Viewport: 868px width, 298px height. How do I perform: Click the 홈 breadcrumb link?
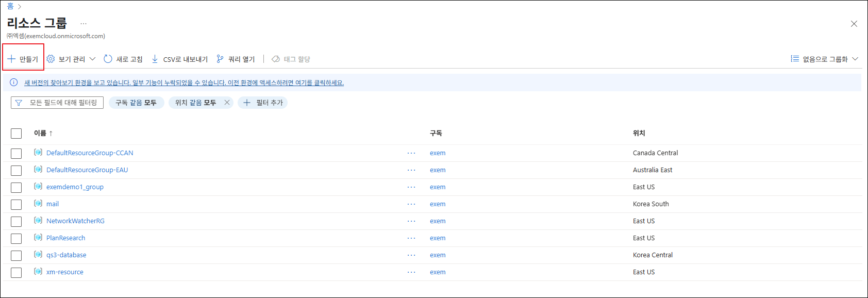(x=10, y=6)
